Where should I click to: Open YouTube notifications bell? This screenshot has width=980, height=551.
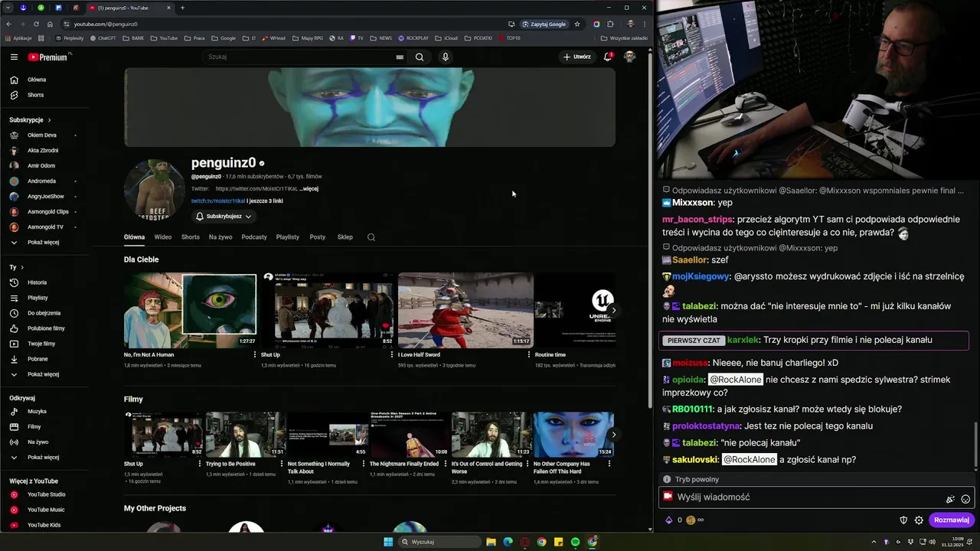[x=608, y=57]
